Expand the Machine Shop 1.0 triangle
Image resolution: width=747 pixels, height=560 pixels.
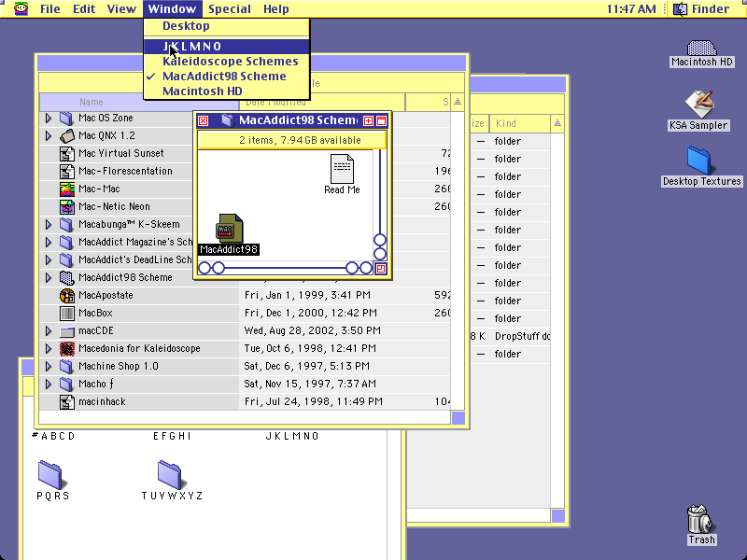pyautogui.click(x=49, y=366)
